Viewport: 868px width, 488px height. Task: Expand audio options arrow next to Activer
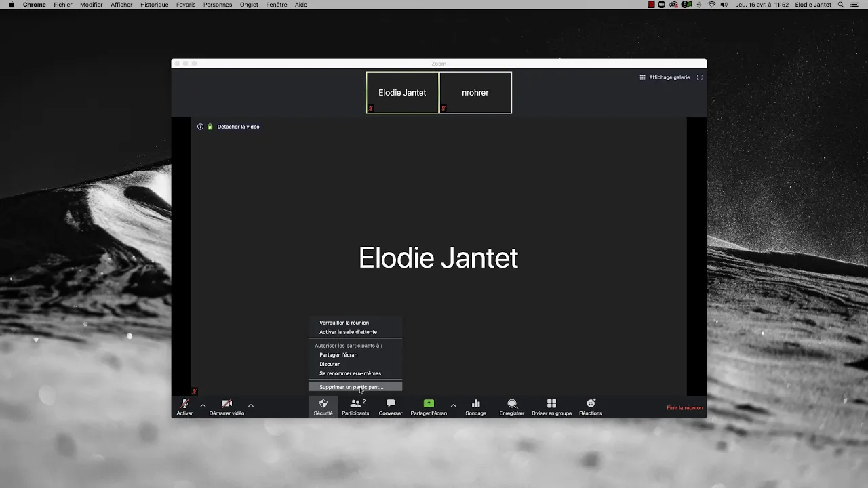point(203,405)
